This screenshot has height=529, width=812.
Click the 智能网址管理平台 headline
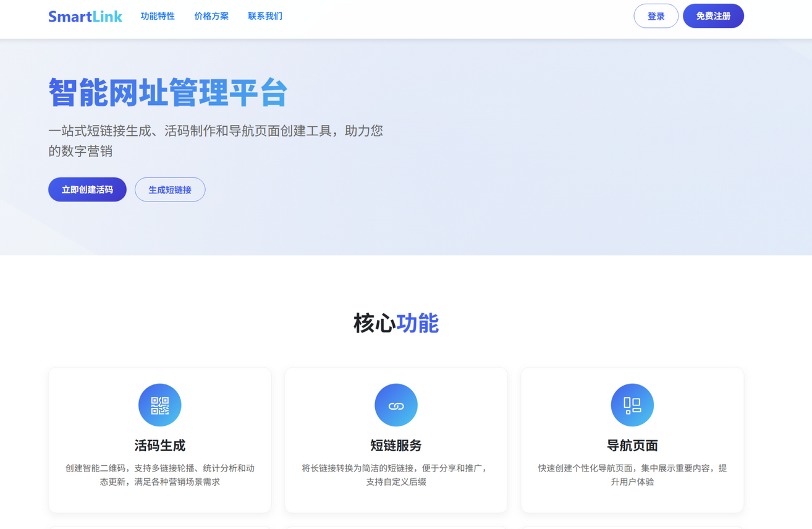tap(168, 91)
